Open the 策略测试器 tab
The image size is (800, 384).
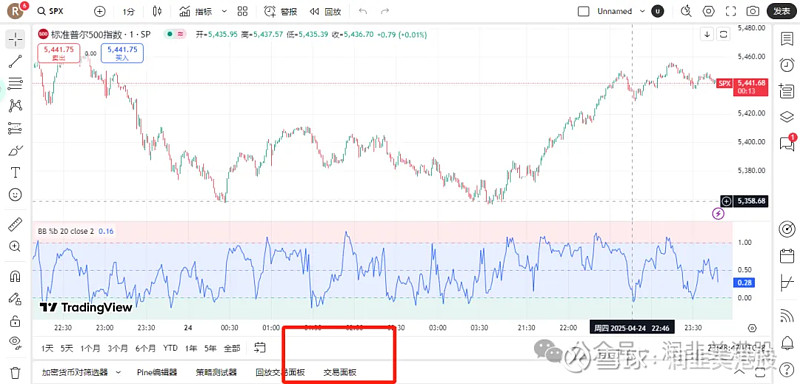[216, 372]
